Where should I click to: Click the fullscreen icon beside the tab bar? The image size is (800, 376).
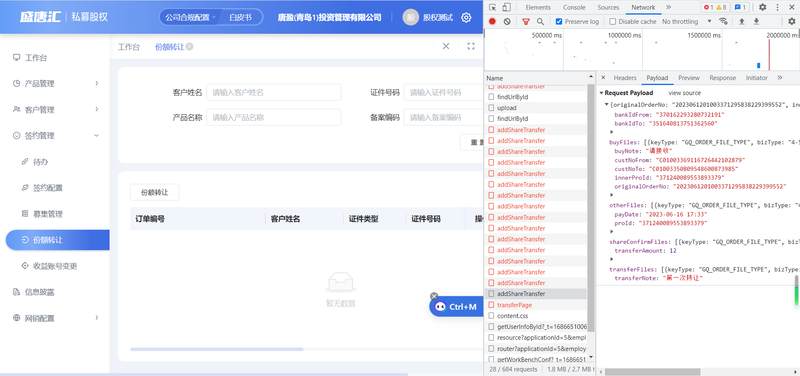click(x=471, y=46)
